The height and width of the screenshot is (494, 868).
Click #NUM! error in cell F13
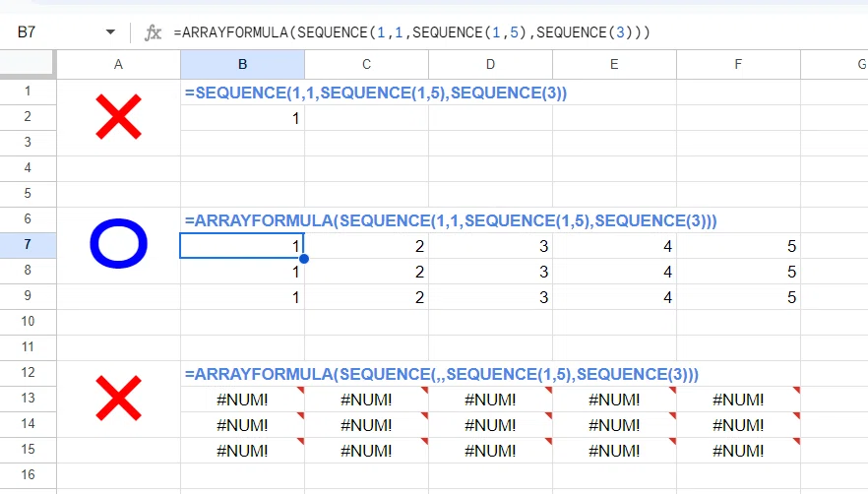pos(738,400)
